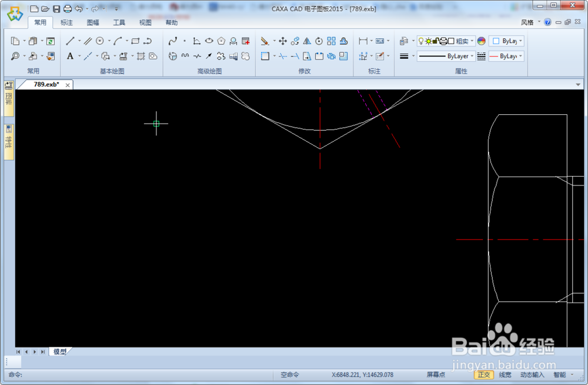Image resolution: width=588 pixels, height=385 pixels.
Task: Open the 常用 ribbon tab
Action: tap(41, 22)
